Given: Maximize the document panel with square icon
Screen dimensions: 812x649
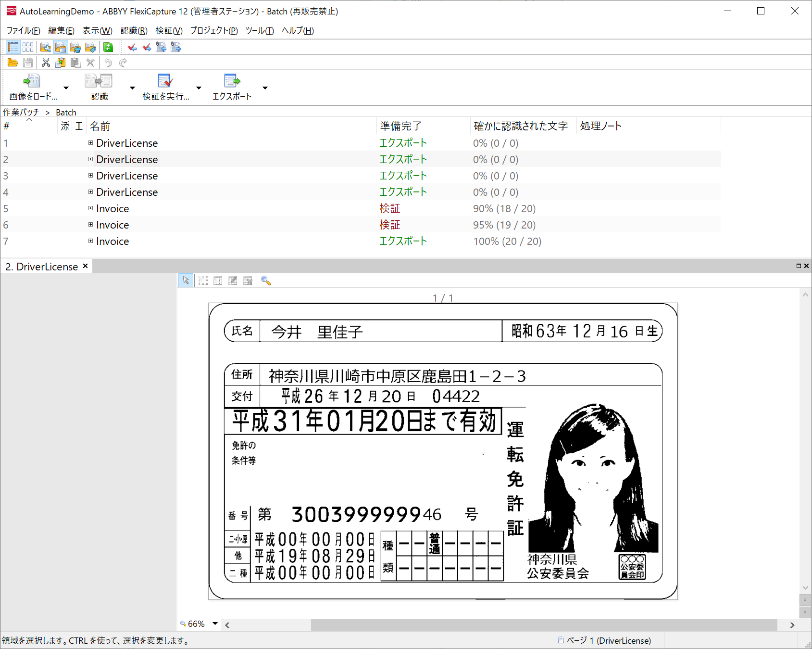Looking at the screenshot, I should pos(799,266).
